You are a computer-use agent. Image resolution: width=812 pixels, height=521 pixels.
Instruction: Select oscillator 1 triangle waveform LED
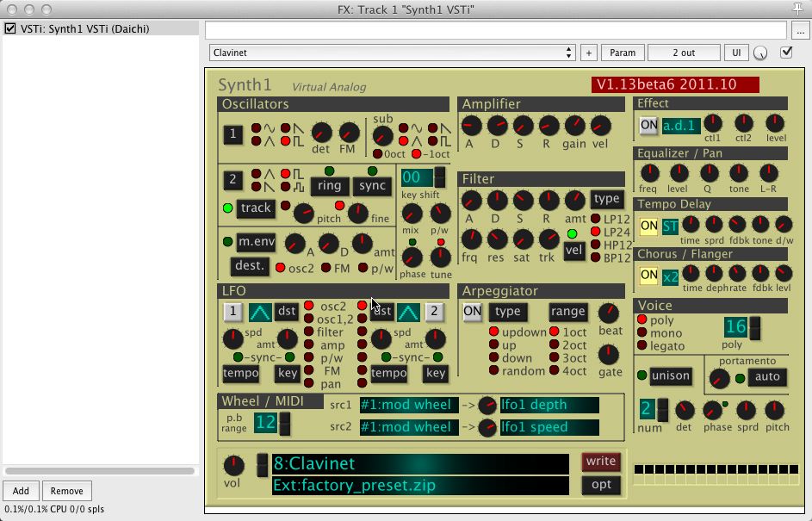click(x=256, y=141)
